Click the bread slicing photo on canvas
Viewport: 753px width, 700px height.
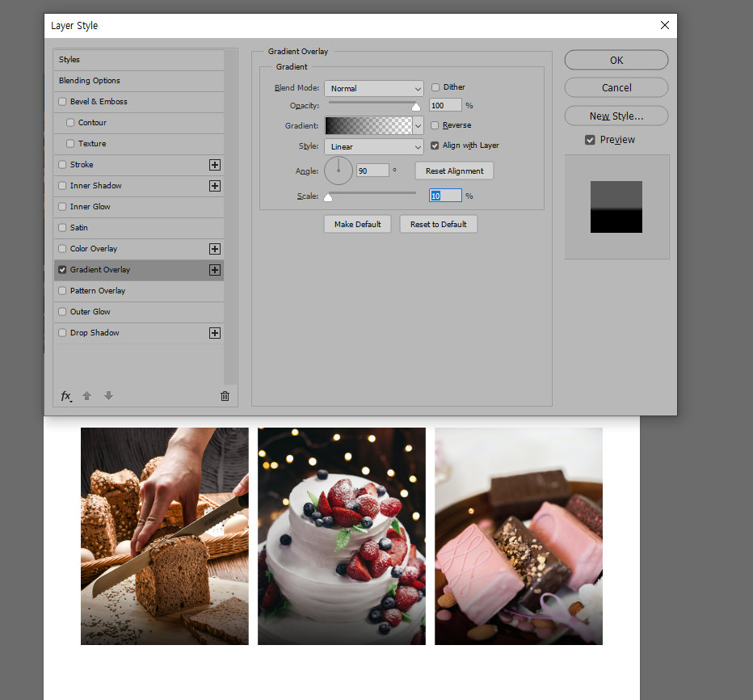pyautogui.click(x=165, y=536)
